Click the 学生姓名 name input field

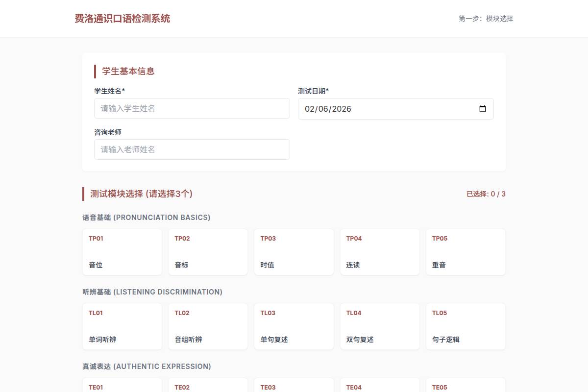[192, 108]
